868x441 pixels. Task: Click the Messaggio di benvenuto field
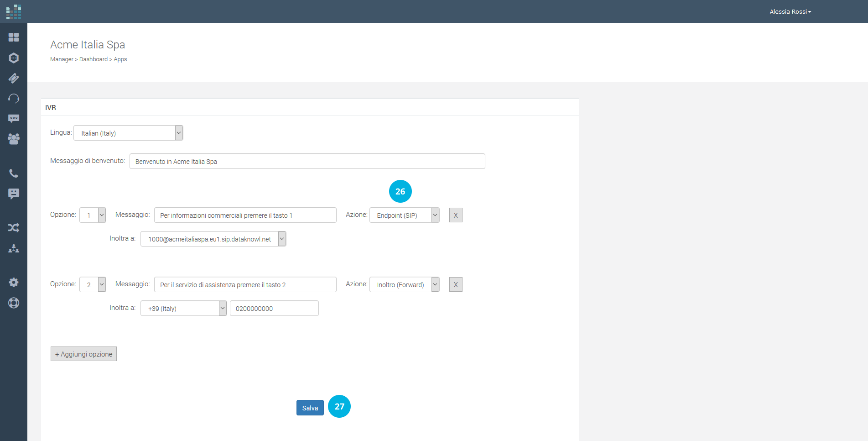tap(307, 161)
